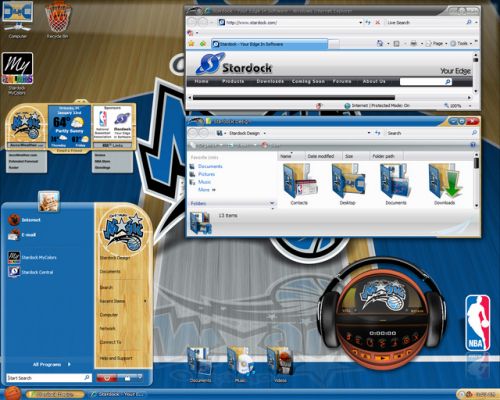This screenshot has width=500, height=400.
Task: Open Computer in start menu right pane
Action: [x=109, y=315]
